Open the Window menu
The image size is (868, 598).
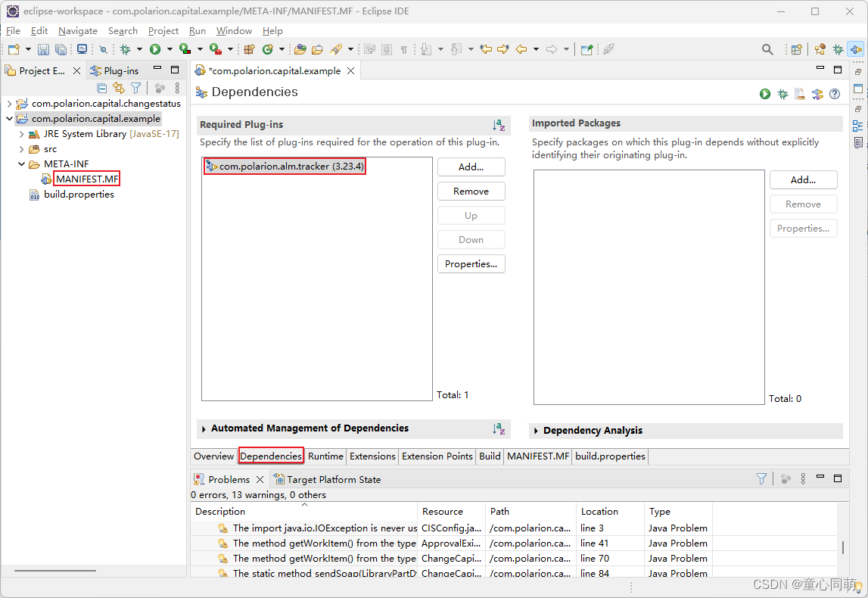pyautogui.click(x=234, y=31)
